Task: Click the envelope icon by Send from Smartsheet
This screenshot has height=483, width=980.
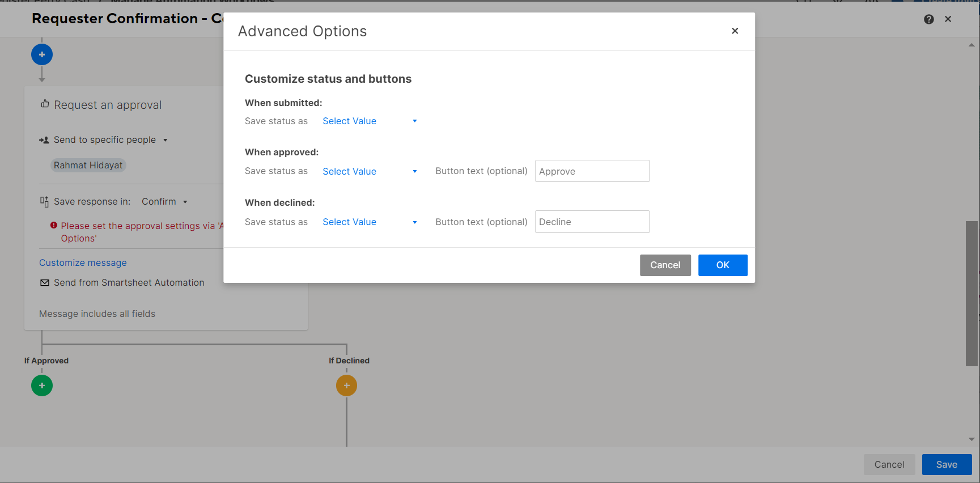Action: click(45, 283)
